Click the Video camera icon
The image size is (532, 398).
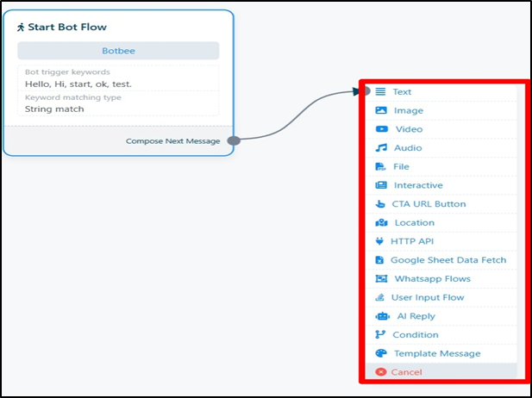(x=381, y=129)
